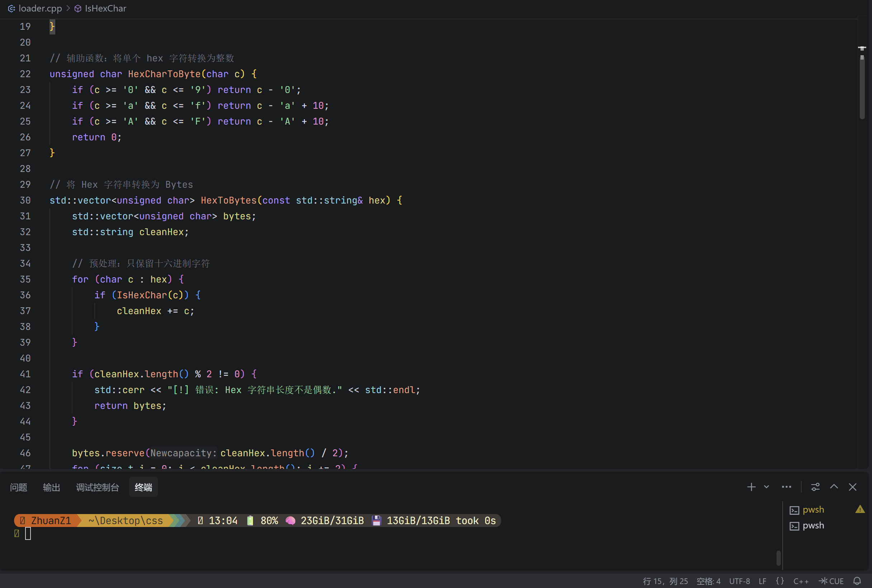Click the IsHexChar breadcrumb symbol
The width and height of the screenshot is (872, 588).
[x=106, y=8]
